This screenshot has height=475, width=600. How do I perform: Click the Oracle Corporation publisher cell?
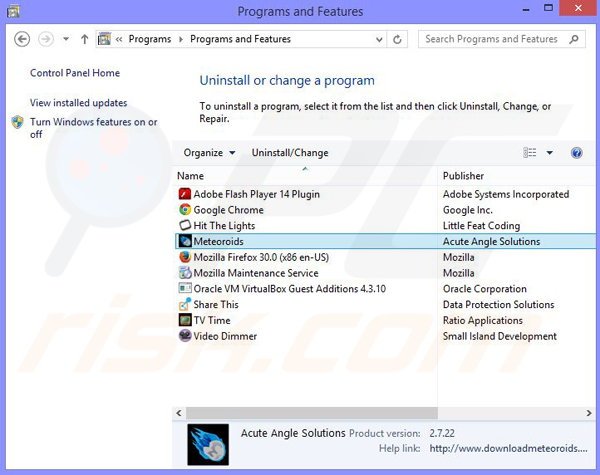pyautogui.click(x=484, y=289)
